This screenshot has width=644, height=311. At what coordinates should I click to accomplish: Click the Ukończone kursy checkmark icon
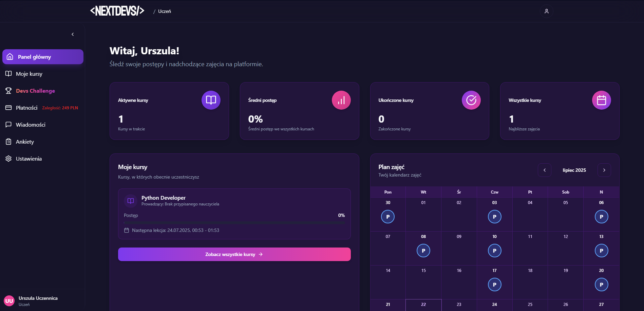[x=471, y=100]
